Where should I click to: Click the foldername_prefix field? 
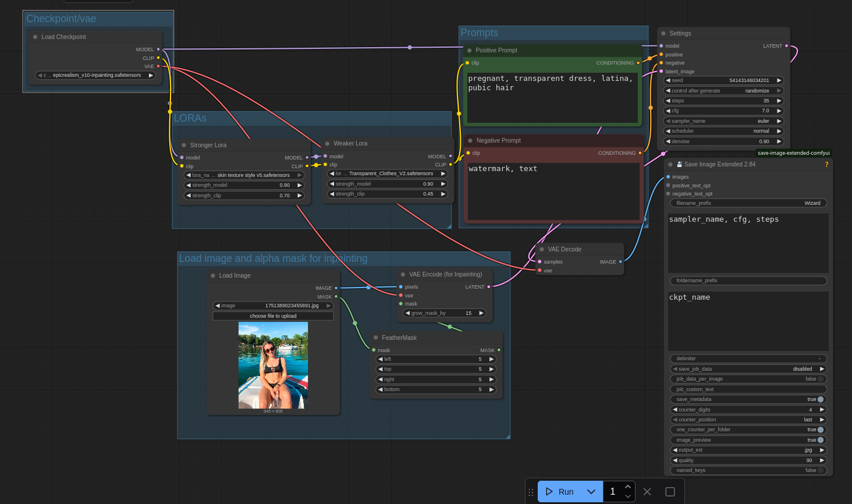pos(748,281)
